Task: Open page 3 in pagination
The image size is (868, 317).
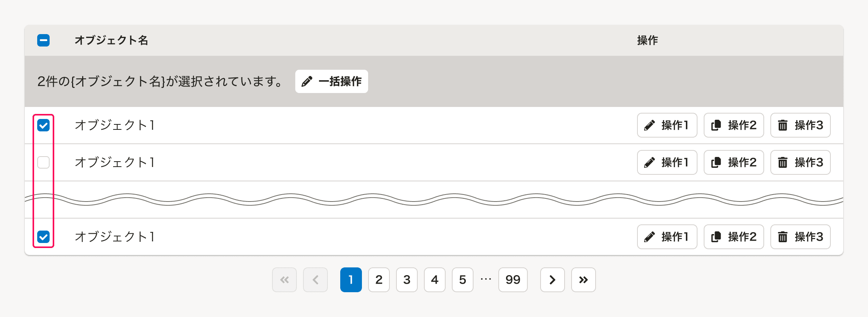Action: click(407, 280)
